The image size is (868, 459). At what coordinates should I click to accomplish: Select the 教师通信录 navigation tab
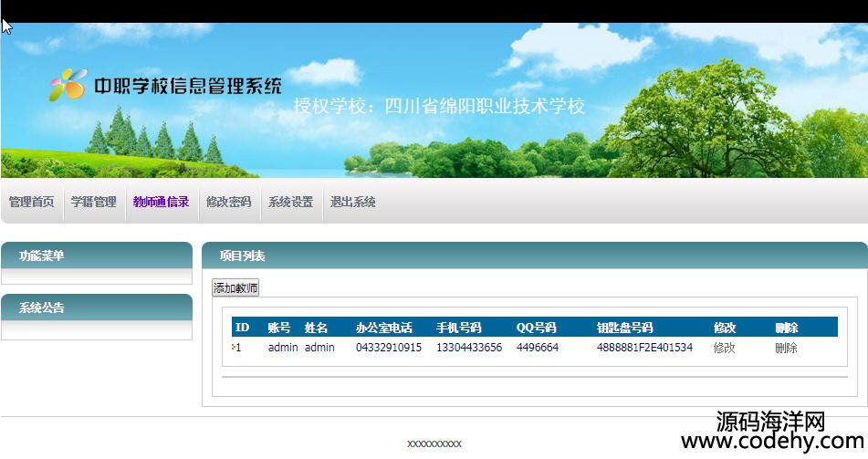click(161, 202)
